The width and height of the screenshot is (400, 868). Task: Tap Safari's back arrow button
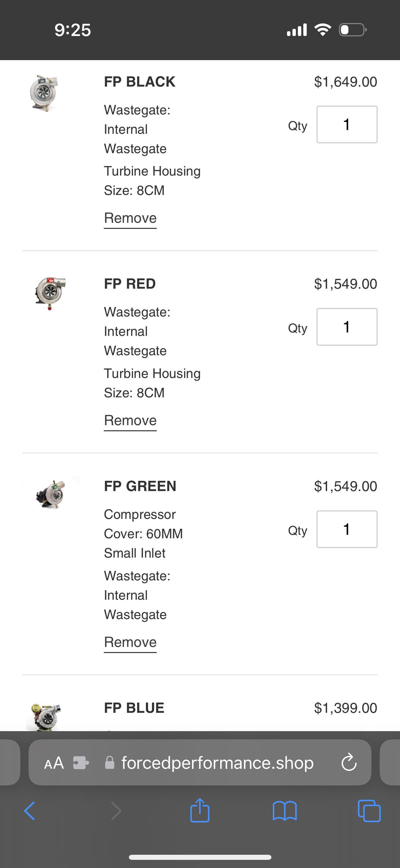pos(30,811)
